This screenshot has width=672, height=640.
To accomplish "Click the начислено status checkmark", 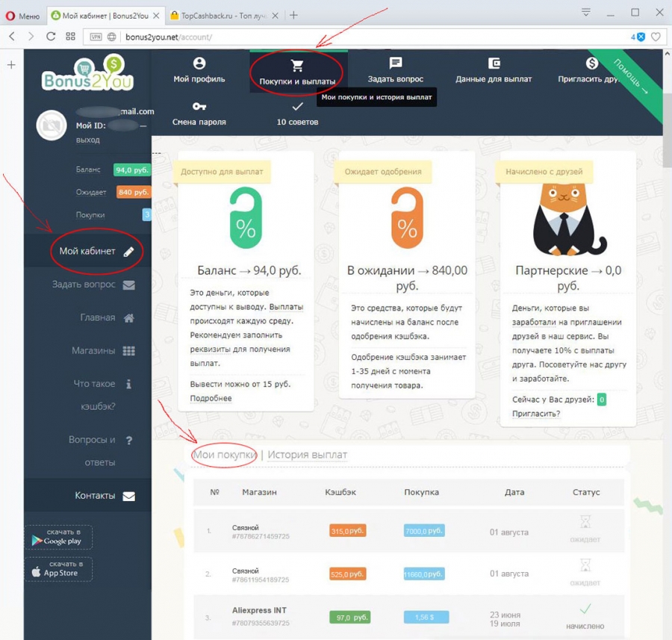I will tap(585, 609).
